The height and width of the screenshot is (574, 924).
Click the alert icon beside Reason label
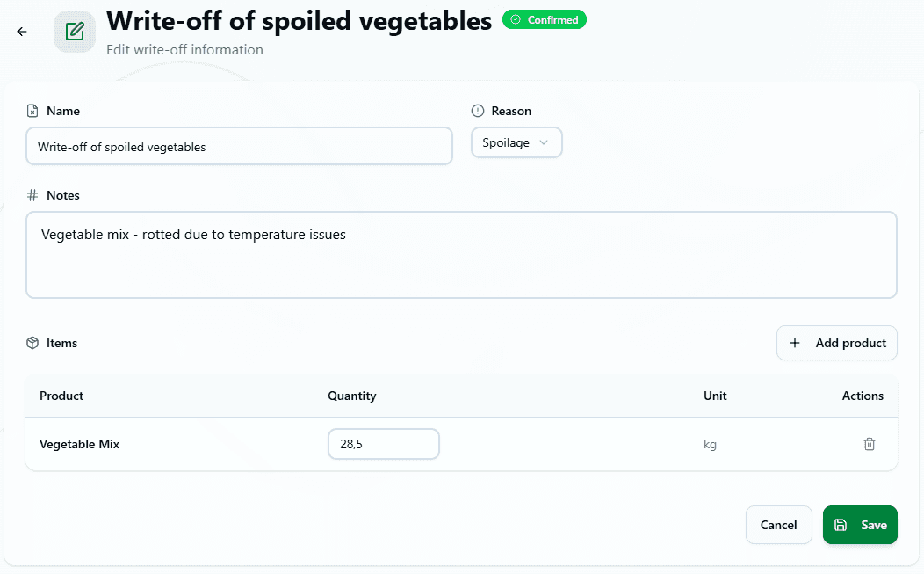tap(478, 111)
